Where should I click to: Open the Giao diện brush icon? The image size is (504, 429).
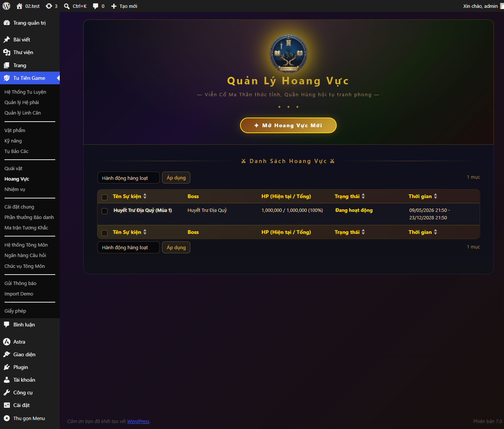[7, 354]
